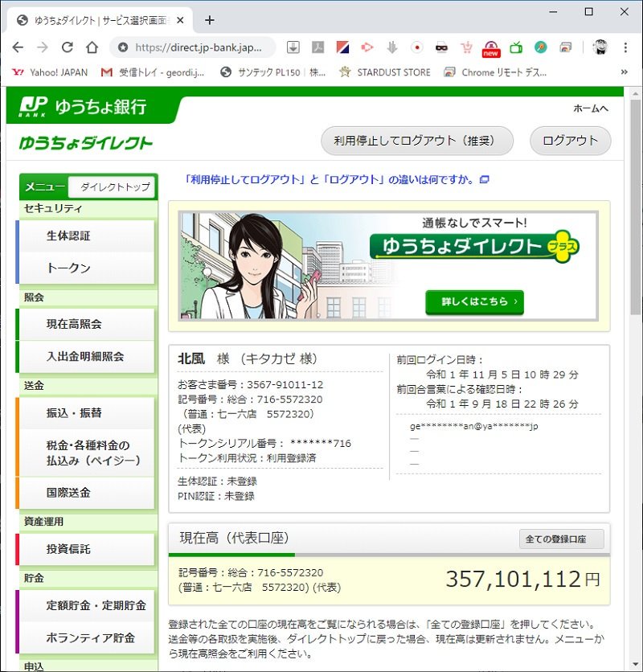643x672 pixels.
Task: Open 国際送金 menu item
Action: point(86,493)
